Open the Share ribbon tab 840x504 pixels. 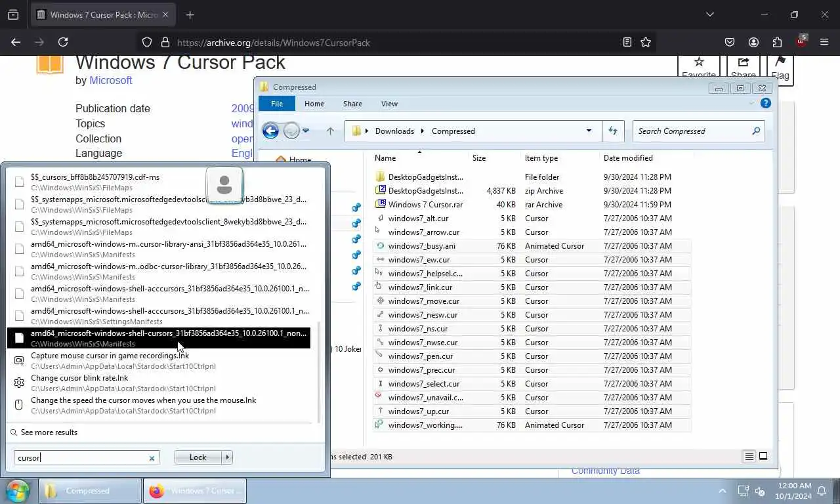tap(352, 104)
